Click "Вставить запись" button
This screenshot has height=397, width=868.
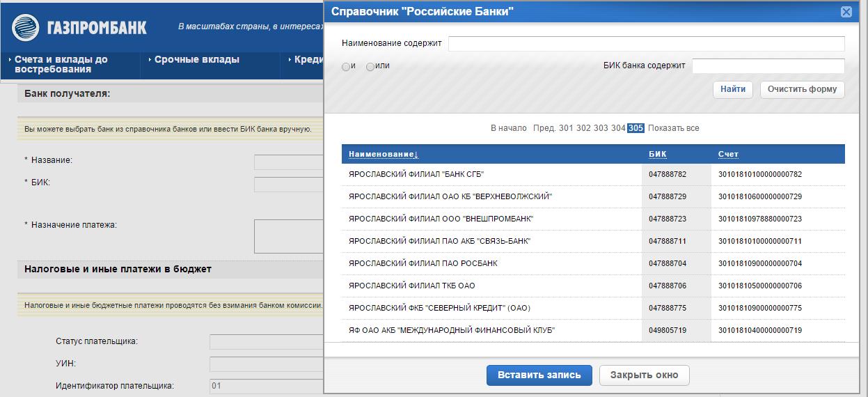pos(539,375)
